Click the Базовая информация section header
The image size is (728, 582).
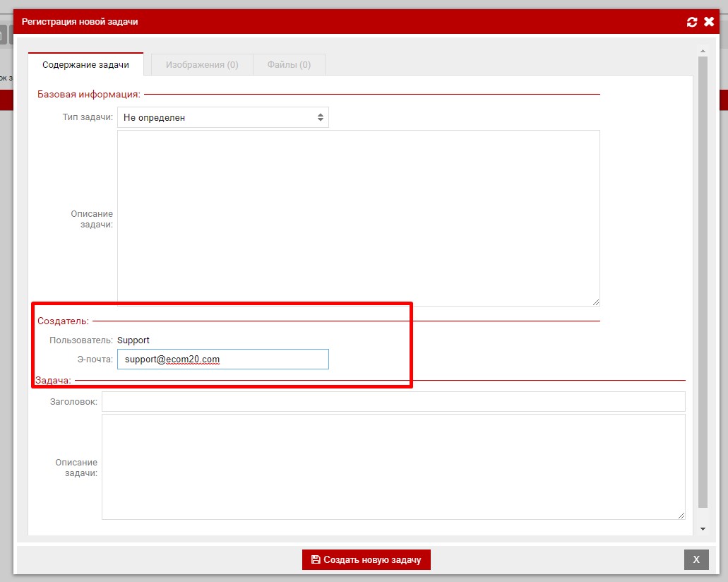pos(88,94)
